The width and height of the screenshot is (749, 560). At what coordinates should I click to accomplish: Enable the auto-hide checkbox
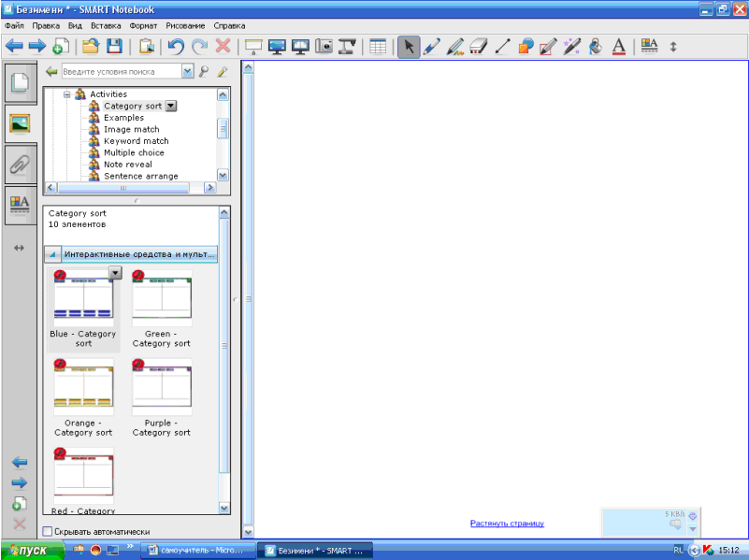[48, 531]
